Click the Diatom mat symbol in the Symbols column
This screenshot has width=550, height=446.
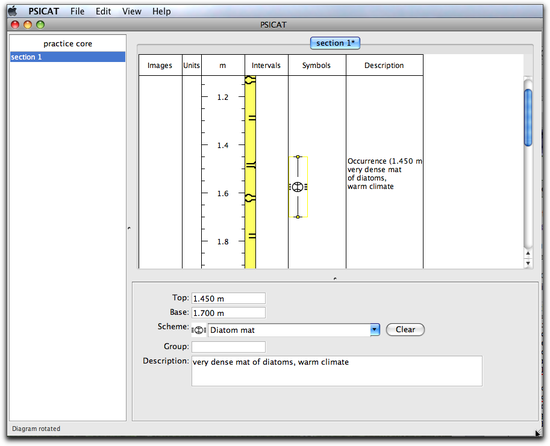(x=298, y=187)
